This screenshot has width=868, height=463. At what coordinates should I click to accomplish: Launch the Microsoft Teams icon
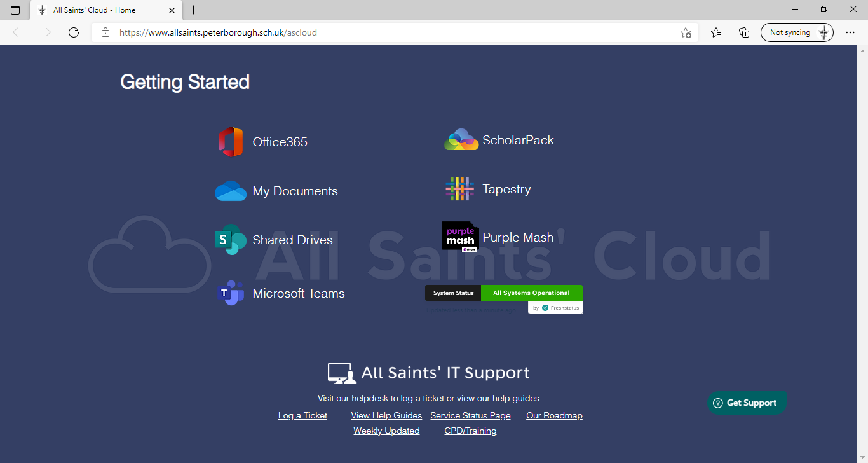(230, 293)
